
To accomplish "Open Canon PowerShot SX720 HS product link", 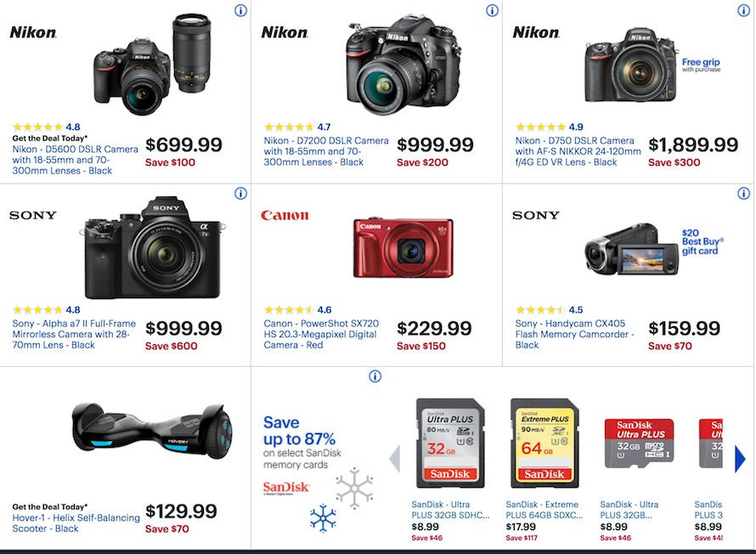I will [x=321, y=334].
